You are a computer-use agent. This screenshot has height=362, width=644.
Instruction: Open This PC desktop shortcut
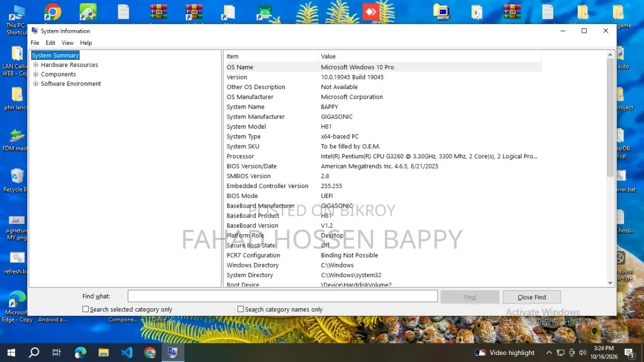tap(17, 20)
